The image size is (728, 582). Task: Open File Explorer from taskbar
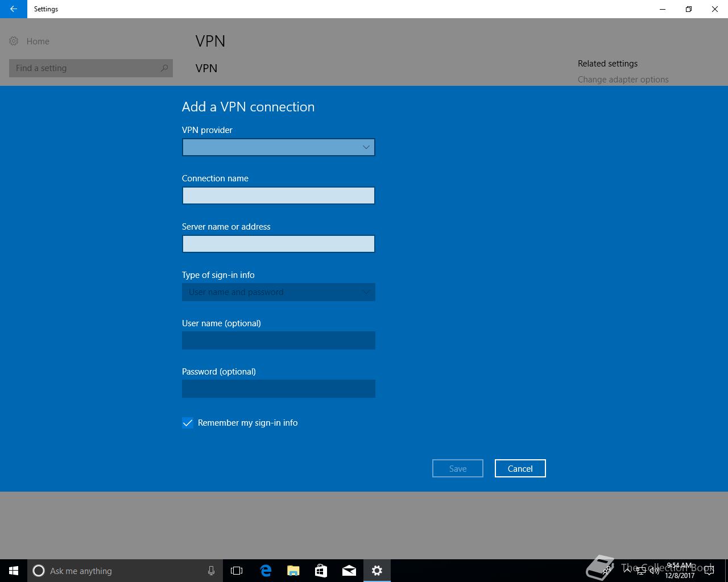point(293,571)
